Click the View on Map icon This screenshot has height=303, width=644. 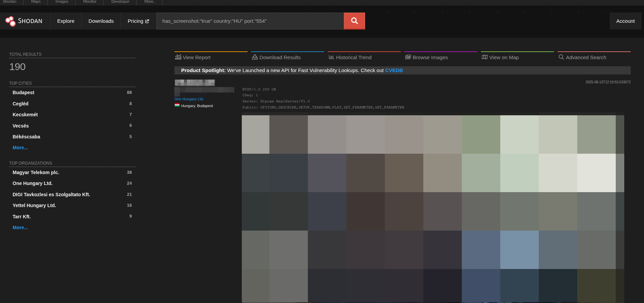pos(485,57)
